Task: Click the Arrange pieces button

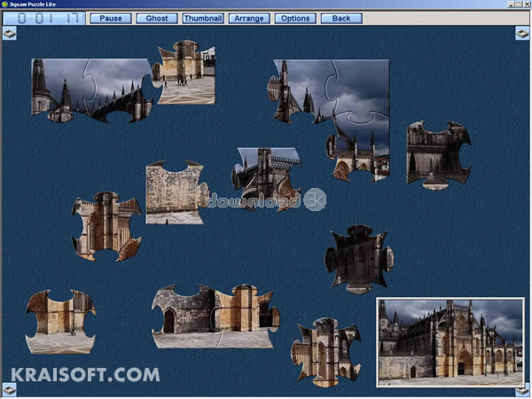Action: (x=249, y=19)
